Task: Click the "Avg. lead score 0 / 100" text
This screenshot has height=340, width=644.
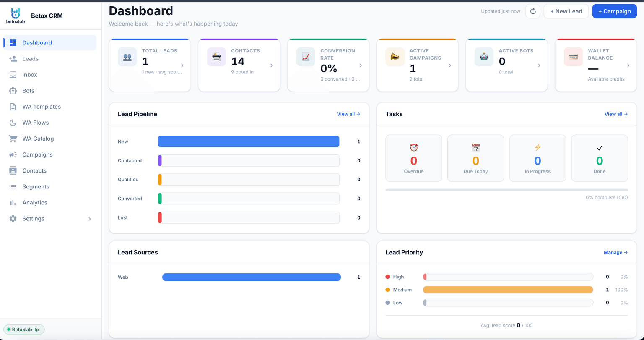Action: click(506, 325)
